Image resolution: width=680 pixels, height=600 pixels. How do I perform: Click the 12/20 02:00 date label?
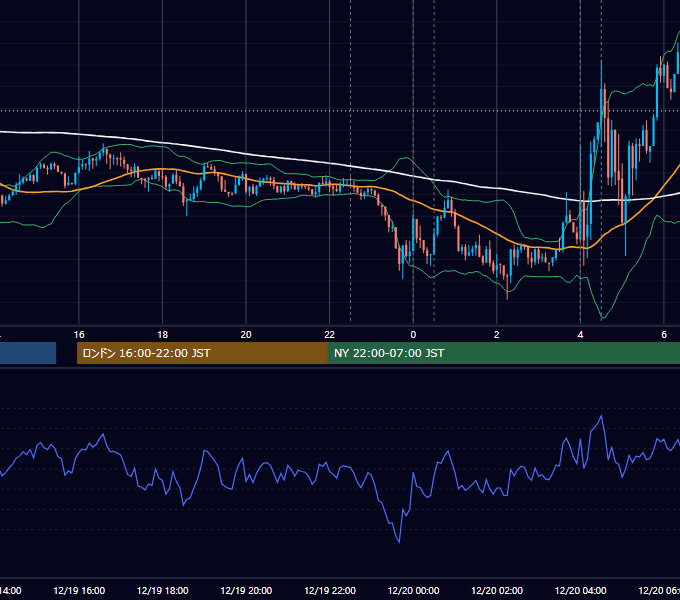point(497,590)
